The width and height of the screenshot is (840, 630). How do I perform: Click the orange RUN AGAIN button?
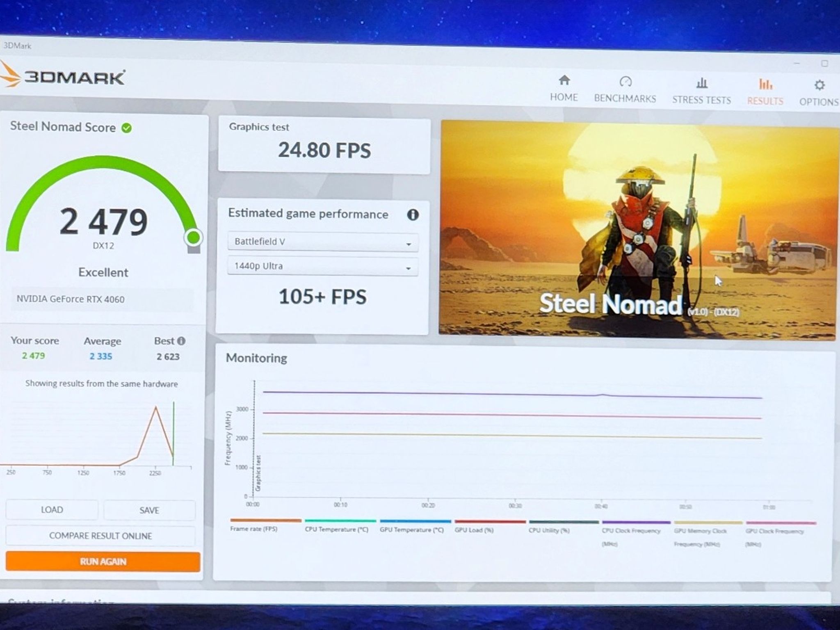click(103, 562)
